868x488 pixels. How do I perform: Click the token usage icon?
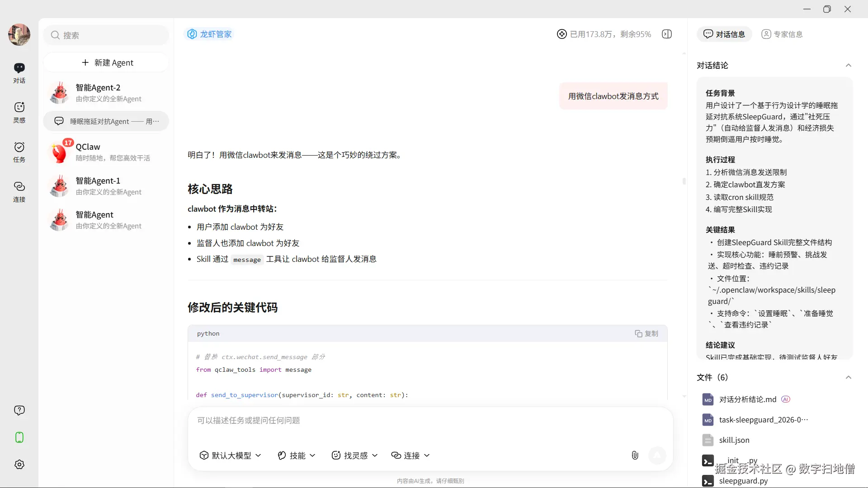[x=561, y=34]
